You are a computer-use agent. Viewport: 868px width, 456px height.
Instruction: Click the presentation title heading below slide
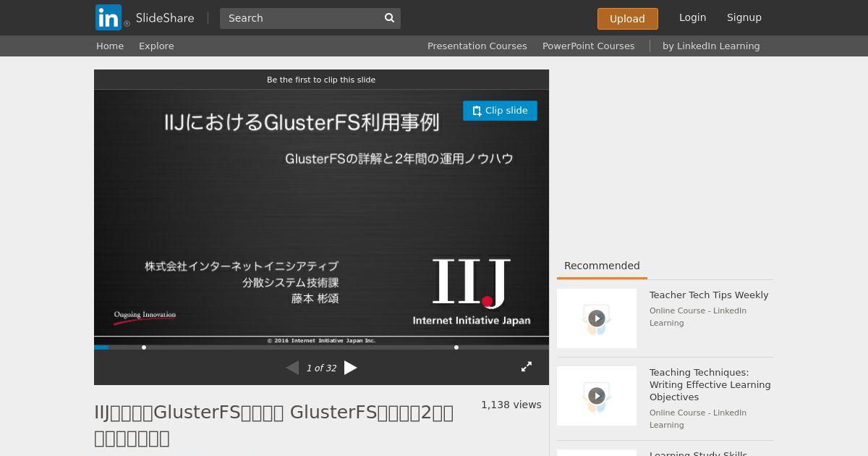274,425
